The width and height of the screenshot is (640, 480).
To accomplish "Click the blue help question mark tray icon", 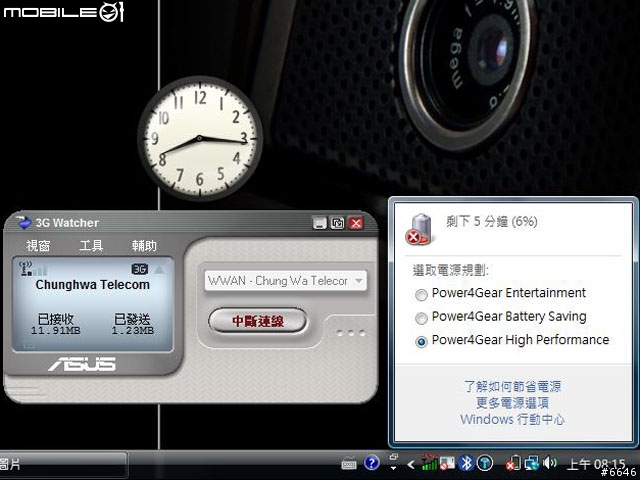I will (x=371, y=463).
